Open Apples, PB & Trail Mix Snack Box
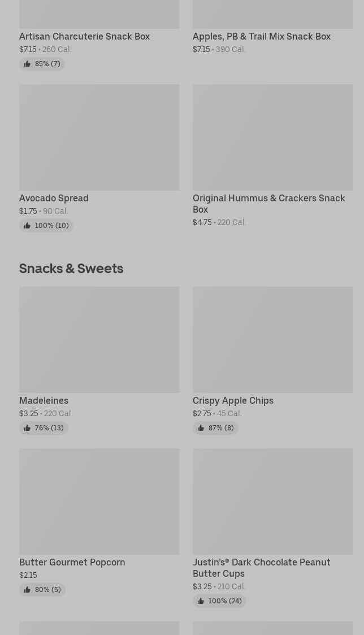This screenshot has width=364, height=635. (262, 37)
